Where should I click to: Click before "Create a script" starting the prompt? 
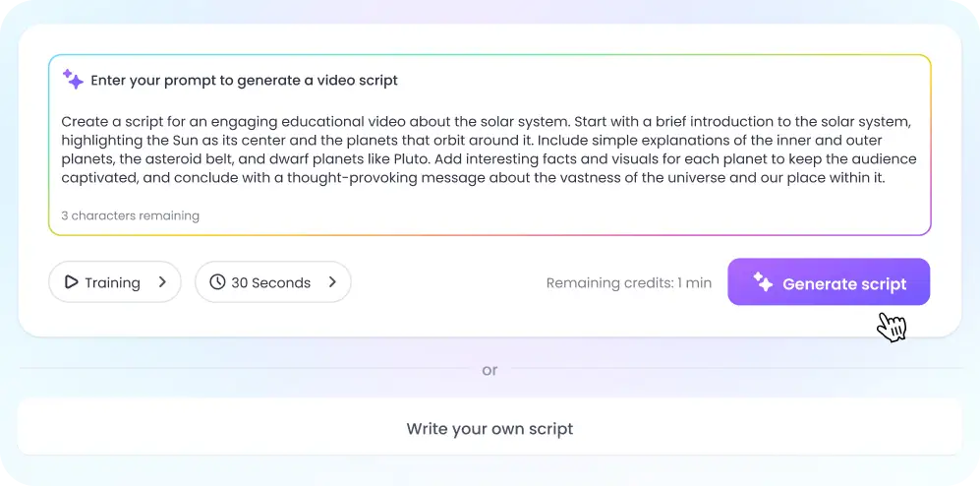coord(61,122)
